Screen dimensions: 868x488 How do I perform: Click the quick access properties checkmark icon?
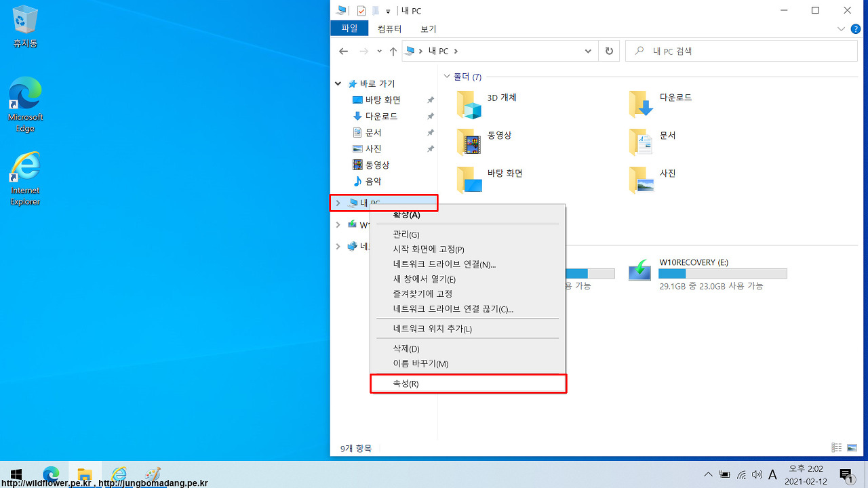click(x=361, y=11)
